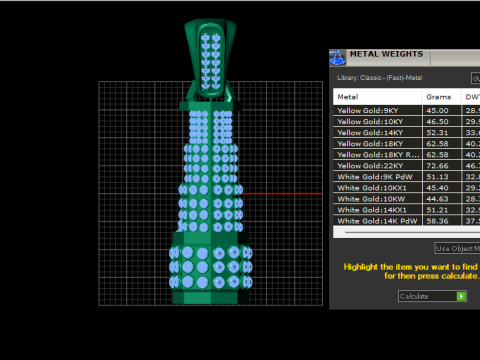Select the Yellow Gold:14KY row
Image resolution: width=480 pixels, height=360 pixels.
pos(406,132)
